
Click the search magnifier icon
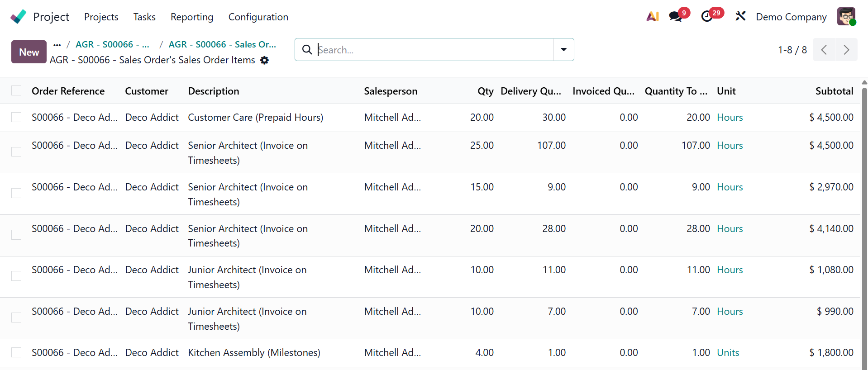(x=307, y=50)
